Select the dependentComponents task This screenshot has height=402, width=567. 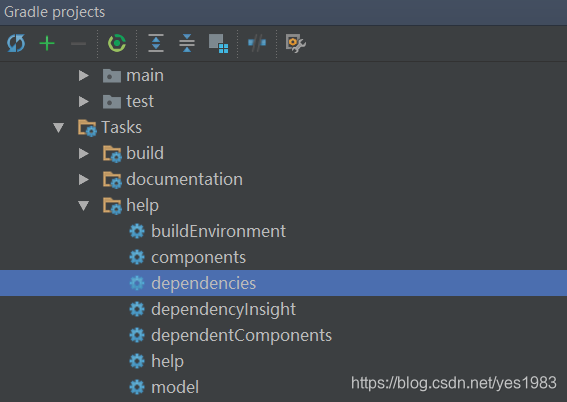tap(242, 336)
